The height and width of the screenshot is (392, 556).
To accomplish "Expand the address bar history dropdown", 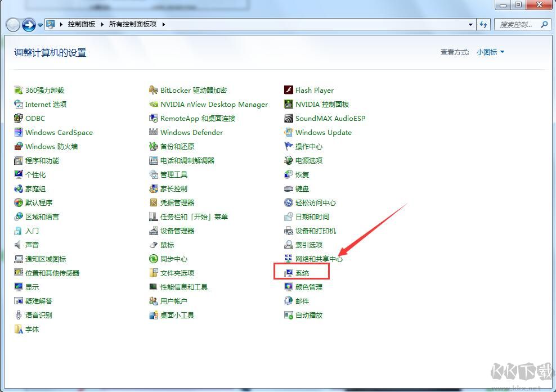I will pyautogui.click(x=470, y=24).
